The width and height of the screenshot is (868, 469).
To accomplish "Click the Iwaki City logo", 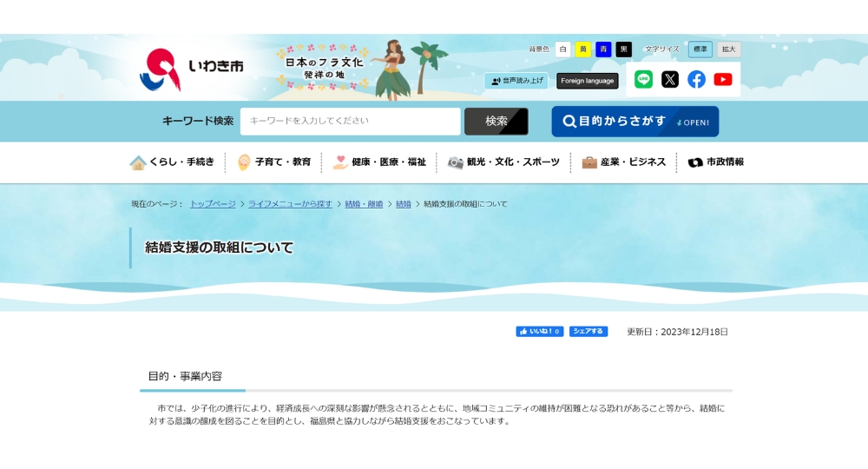I will [x=192, y=69].
